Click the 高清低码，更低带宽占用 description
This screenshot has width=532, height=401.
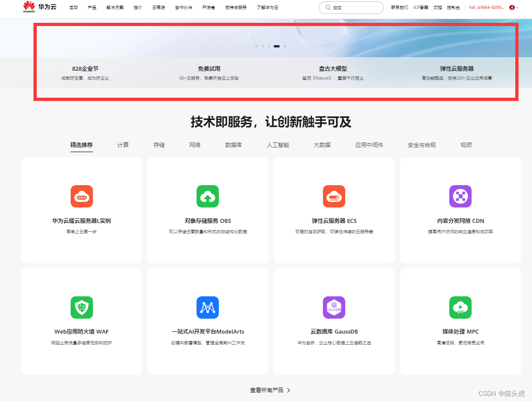460,343
